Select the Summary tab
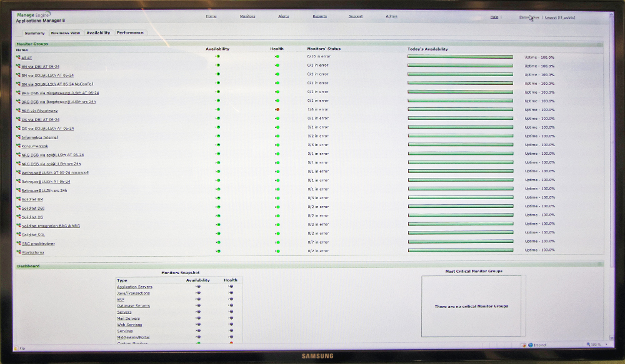 pyautogui.click(x=34, y=33)
